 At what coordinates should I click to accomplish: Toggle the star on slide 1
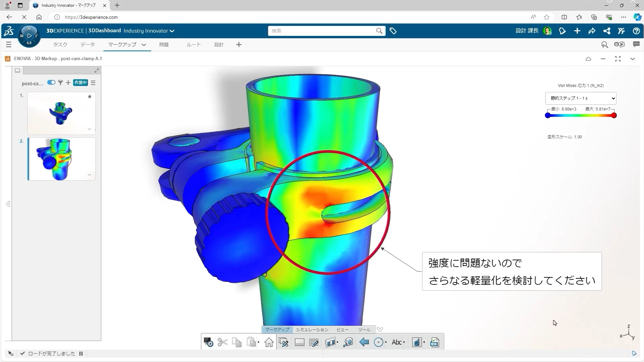click(x=90, y=97)
